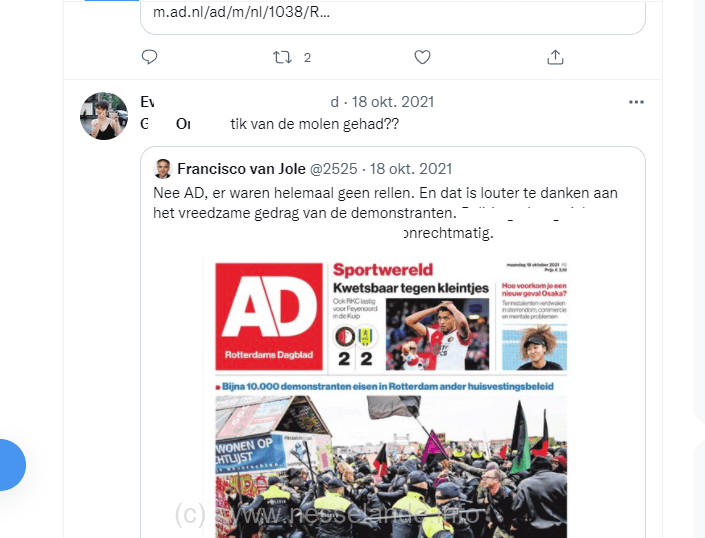Click the retweet count number 2
Image resolution: width=705 pixels, height=538 pixels.
coord(307,58)
